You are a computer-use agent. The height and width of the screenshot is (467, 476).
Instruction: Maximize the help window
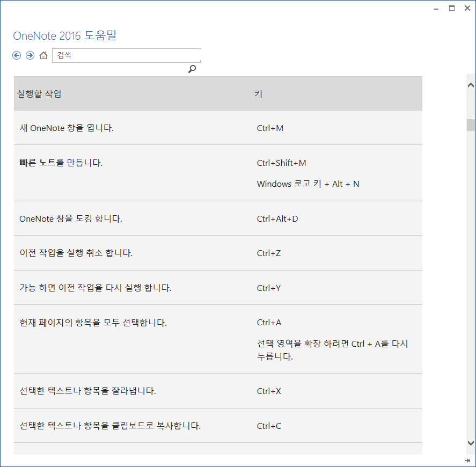(452, 9)
